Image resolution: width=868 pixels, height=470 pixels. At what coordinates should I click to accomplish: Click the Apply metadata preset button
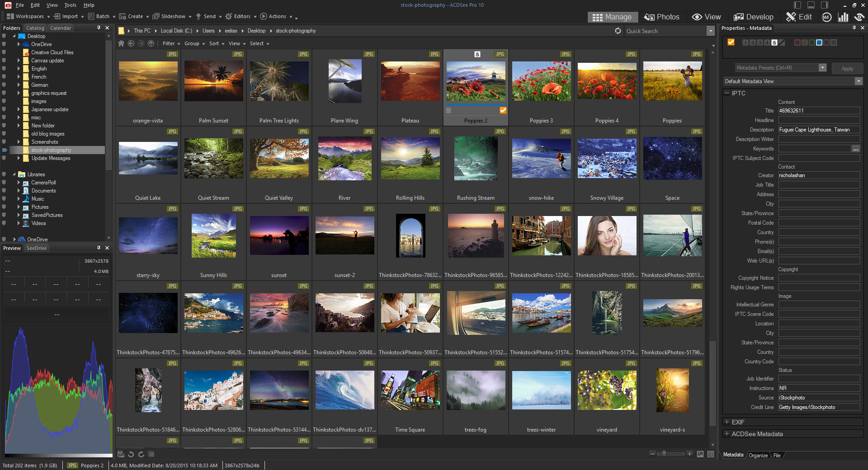click(847, 68)
